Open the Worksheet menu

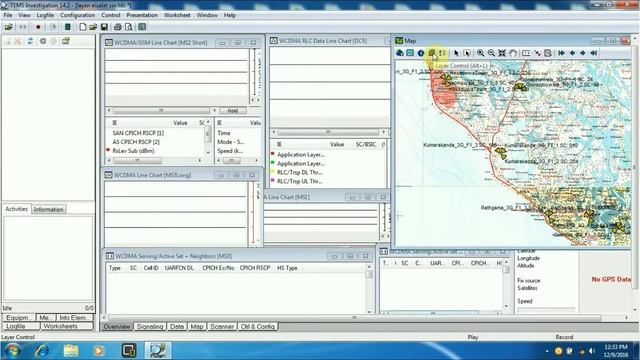[177, 15]
